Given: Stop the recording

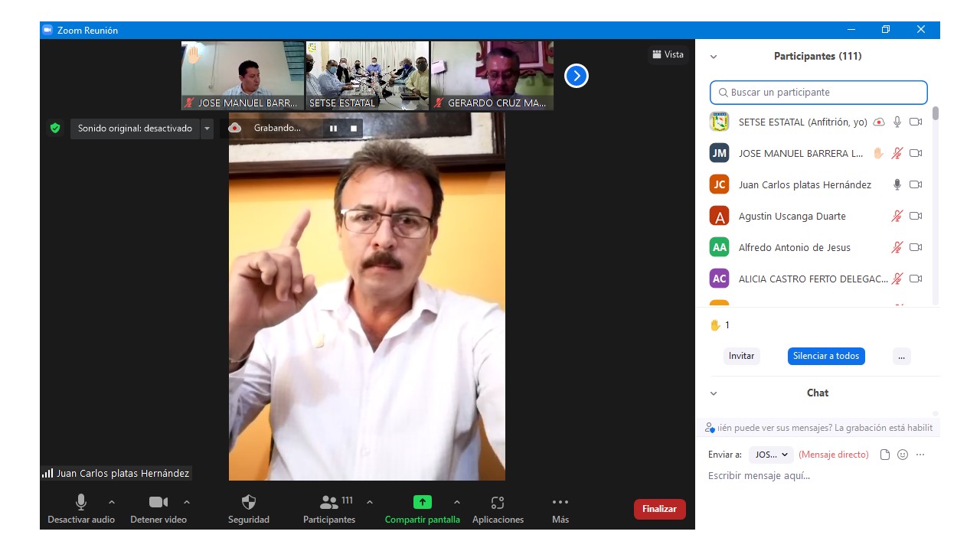Looking at the screenshot, I should tap(354, 129).
